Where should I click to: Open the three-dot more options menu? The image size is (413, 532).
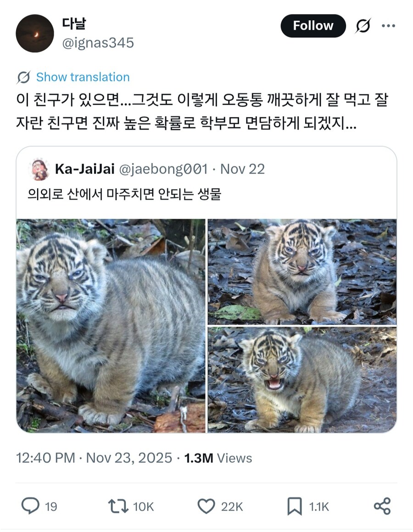pos(388,26)
